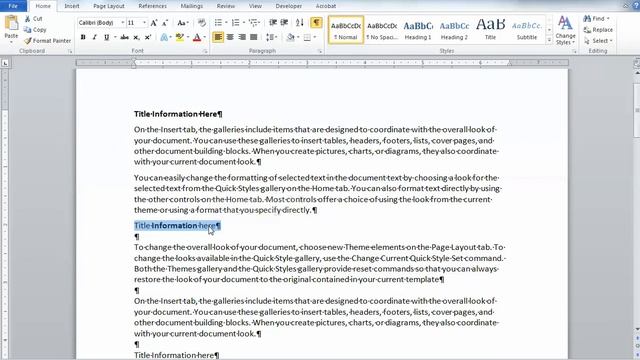Apply the Subtitle style
Screen dimensions: 640x360
pos(527,30)
